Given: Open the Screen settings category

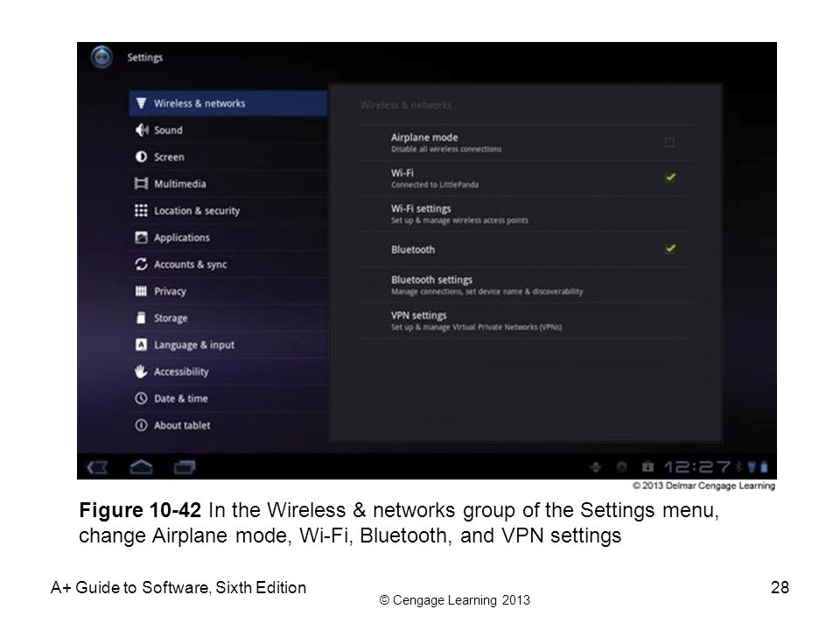Looking at the screenshot, I should pos(228,157).
